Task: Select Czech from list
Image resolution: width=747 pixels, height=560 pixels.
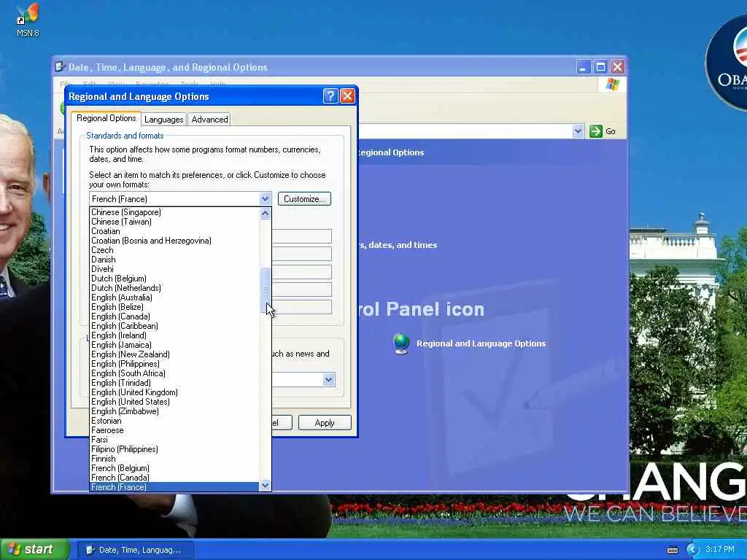Action: tap(174, 251)
